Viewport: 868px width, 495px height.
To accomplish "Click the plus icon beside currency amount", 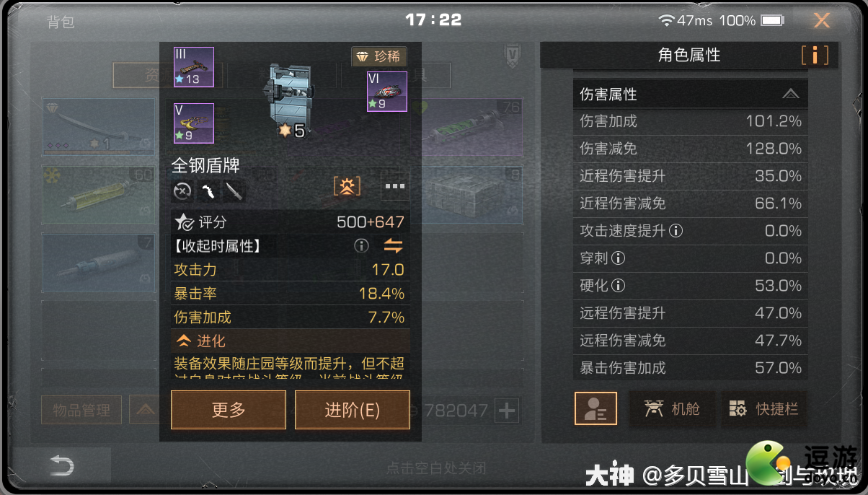I will [x=508, y=411].
